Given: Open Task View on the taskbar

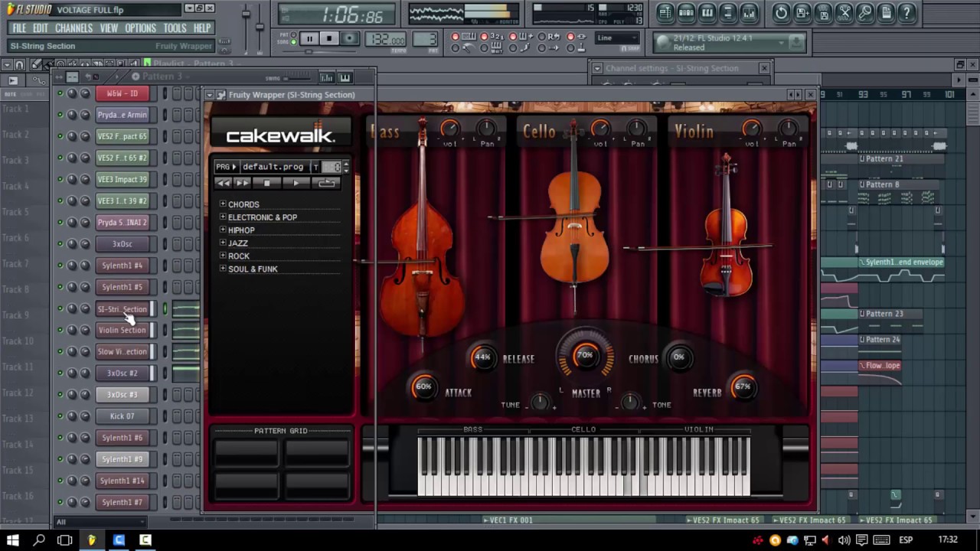Looking at the screenshot, I should click(x=65, y=540).
